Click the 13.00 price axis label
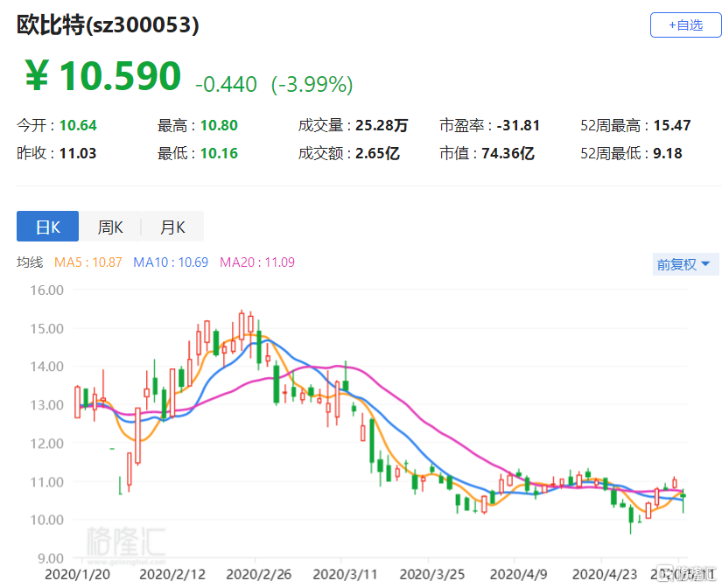The image size is (722, 588). pos(47,405)
